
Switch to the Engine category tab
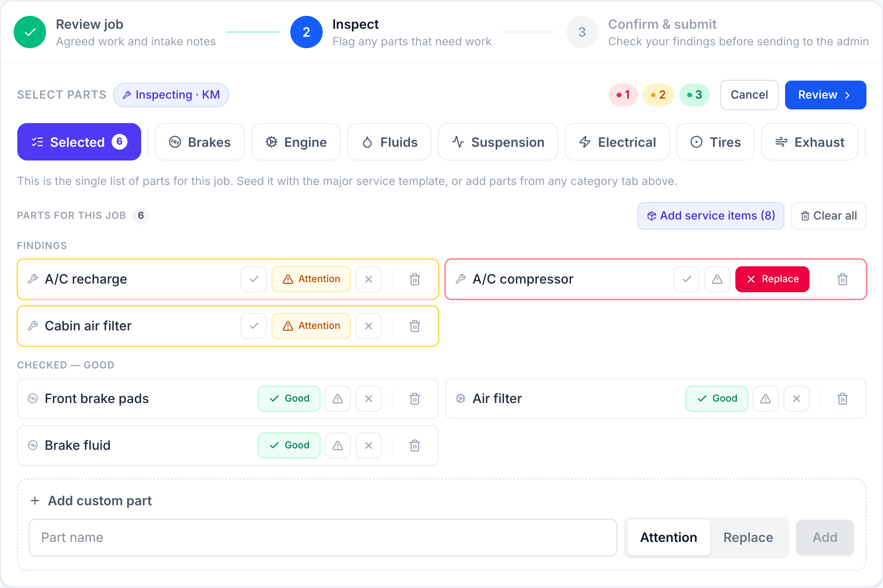296,142
